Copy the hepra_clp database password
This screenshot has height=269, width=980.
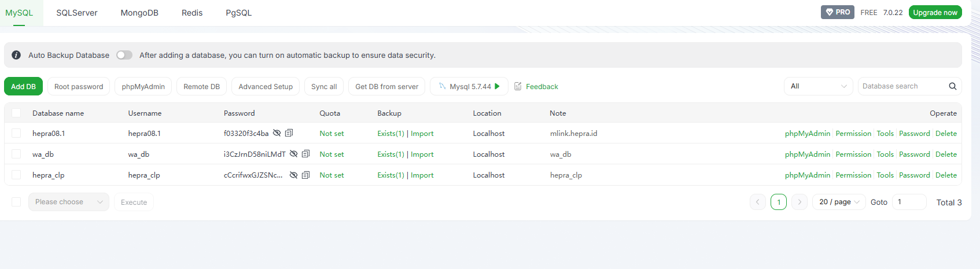tap(306, 175)
